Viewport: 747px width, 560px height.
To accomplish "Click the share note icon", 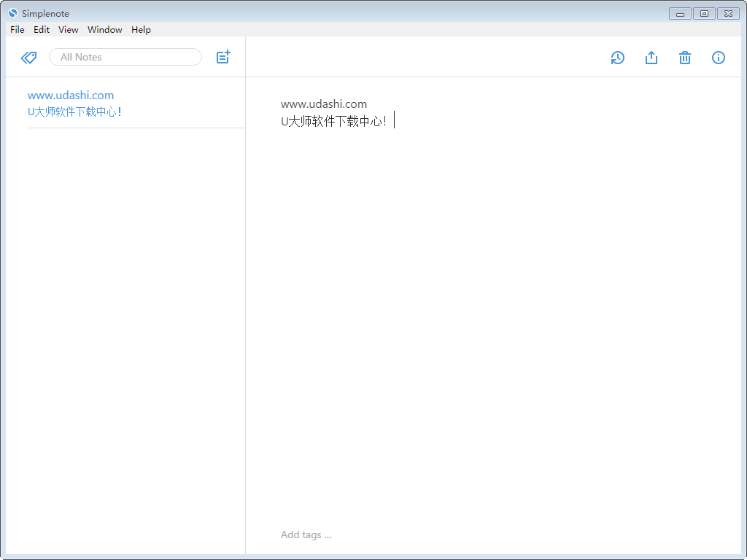I will click(x=651, y=58).
